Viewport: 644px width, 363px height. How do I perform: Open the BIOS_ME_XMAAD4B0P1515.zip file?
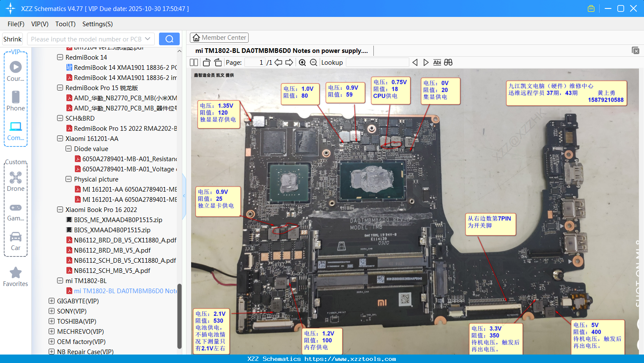114,220
